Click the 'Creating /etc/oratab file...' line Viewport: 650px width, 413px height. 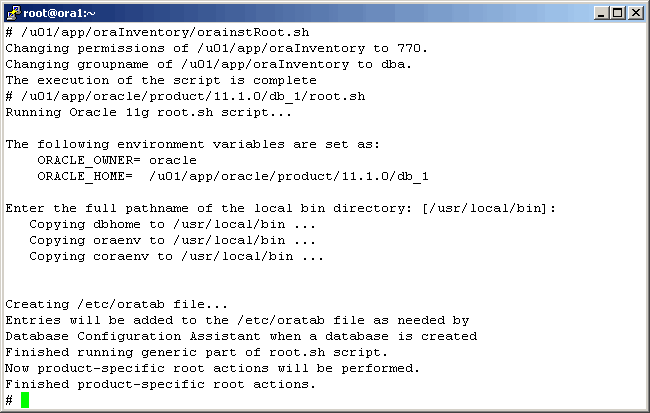(x=116, y=304)
